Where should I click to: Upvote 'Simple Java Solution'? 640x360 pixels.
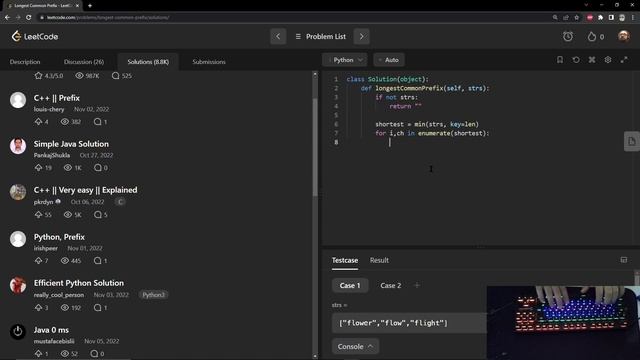[x=38, y=167]
